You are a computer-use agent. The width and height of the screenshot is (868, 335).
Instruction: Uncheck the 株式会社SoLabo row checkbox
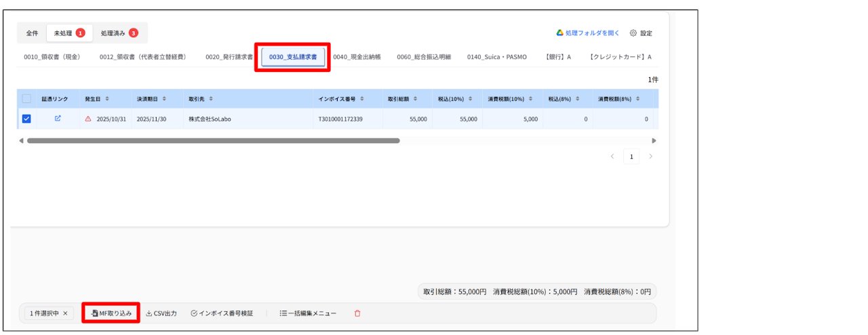[x=26, y=119]
